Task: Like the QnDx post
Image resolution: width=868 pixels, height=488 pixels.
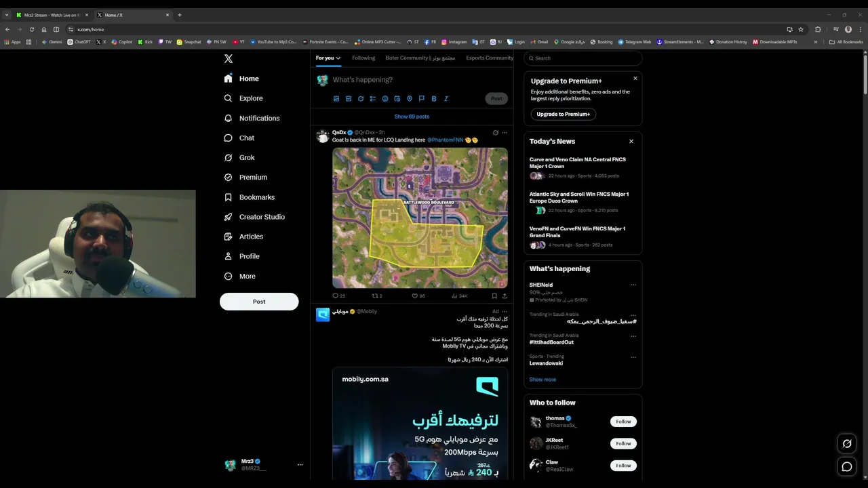Action: [x=418, y=296]
